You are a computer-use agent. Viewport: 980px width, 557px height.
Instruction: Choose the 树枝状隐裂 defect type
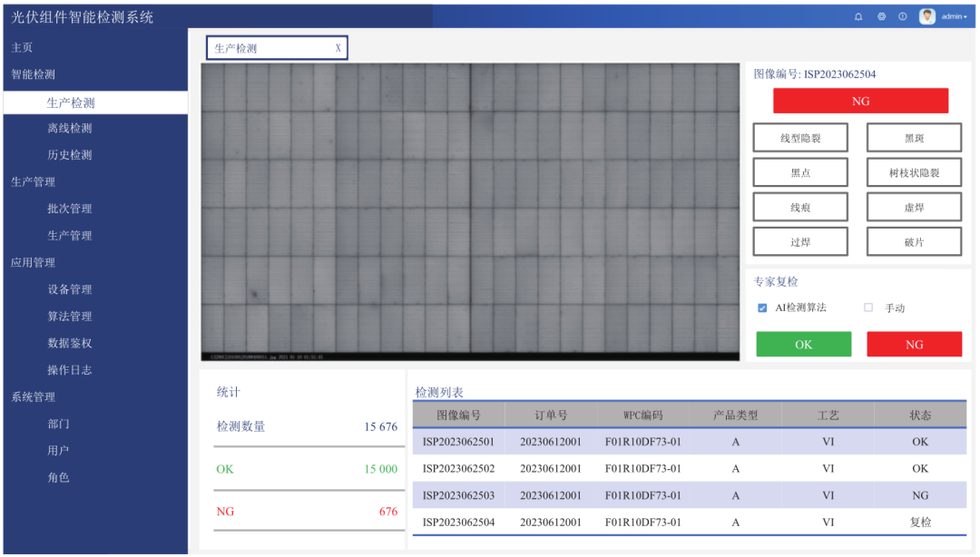[914, 172]
